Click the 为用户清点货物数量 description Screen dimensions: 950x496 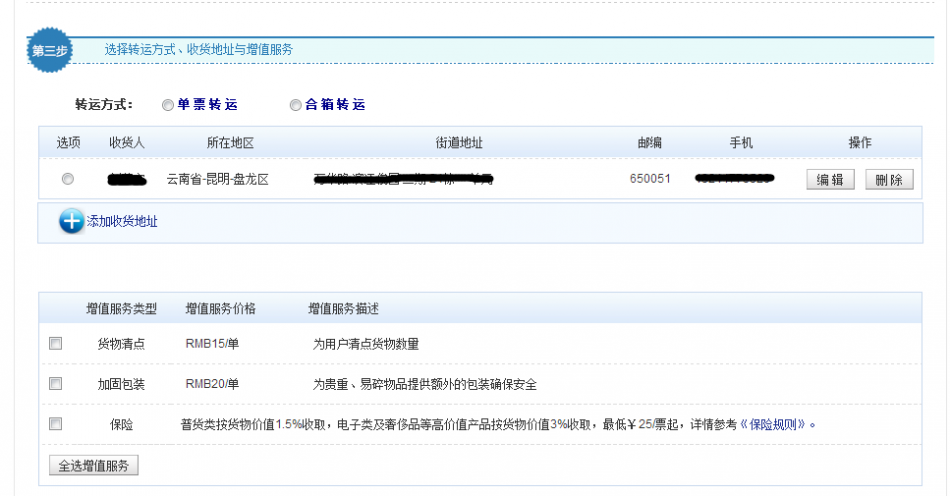point(366,344)
